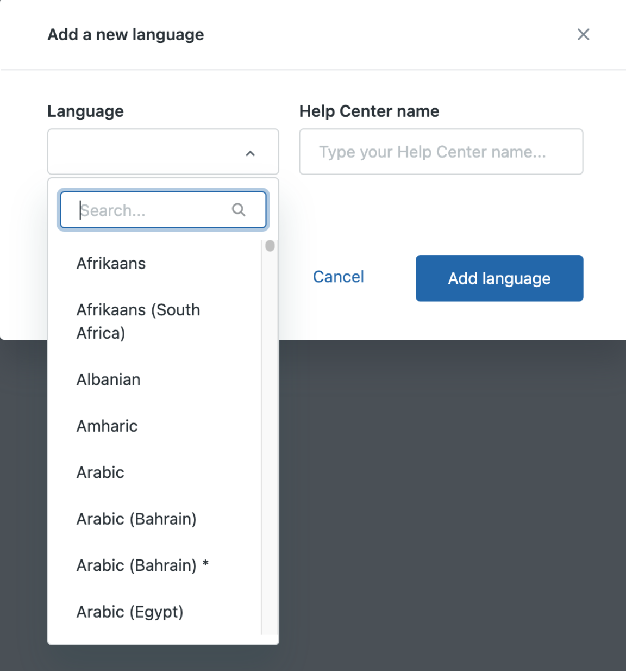This screenshot has height=672, width=626.
Task: Click the language list scrollbar track
Action: pyautogui.click(x=270, y=435)
